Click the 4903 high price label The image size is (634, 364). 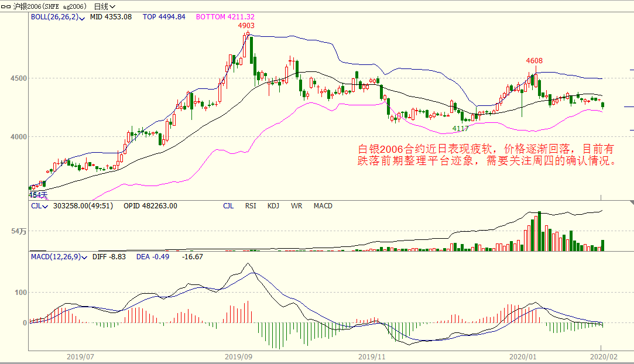click(x=246, y=26)
